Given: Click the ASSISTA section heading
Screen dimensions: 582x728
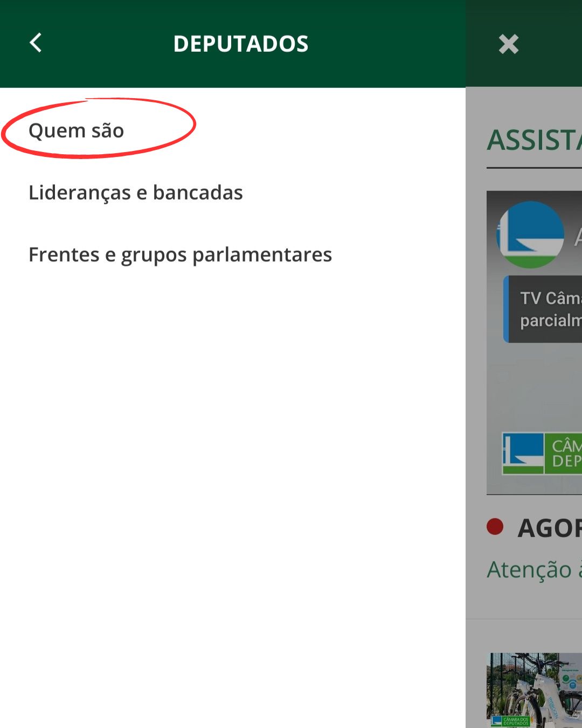Looking at the screenshot, I should (534, 140).
